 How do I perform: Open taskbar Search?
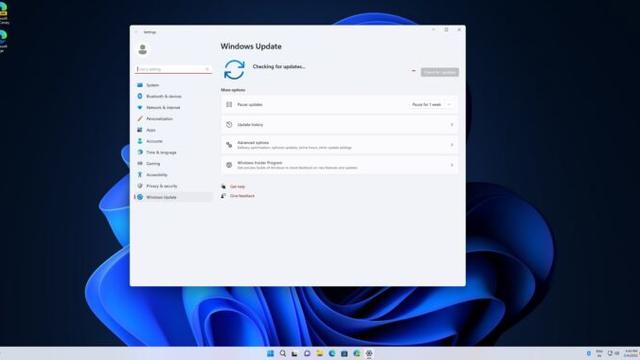(x=282, y=353)
